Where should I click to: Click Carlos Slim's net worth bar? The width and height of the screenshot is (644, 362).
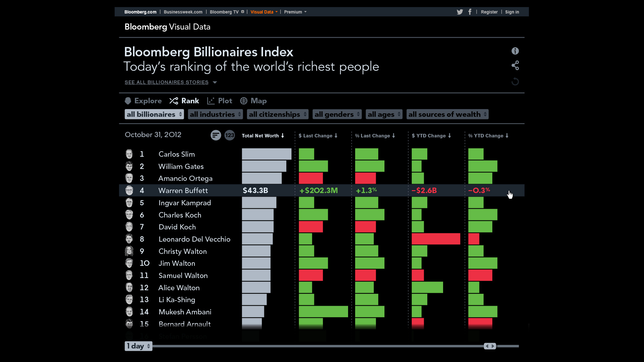[267, 154]
